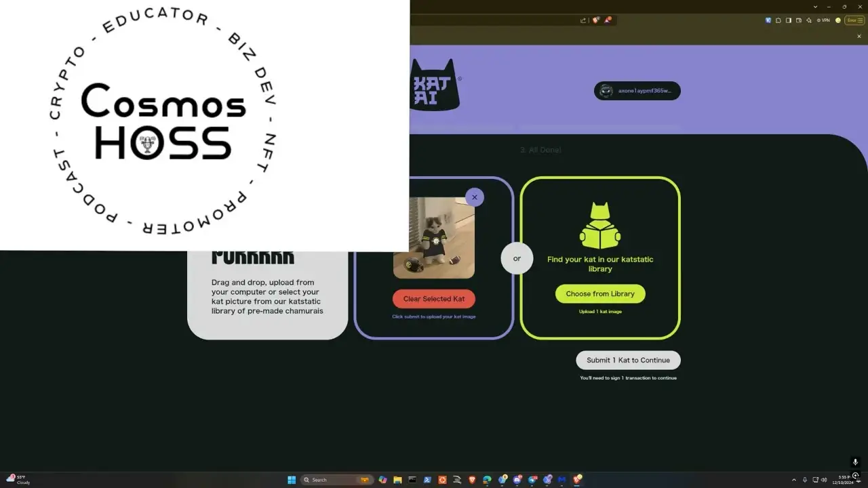Remove the selected kat with the X icon
The width and height of the screenshot is (868, 488).
475,197
